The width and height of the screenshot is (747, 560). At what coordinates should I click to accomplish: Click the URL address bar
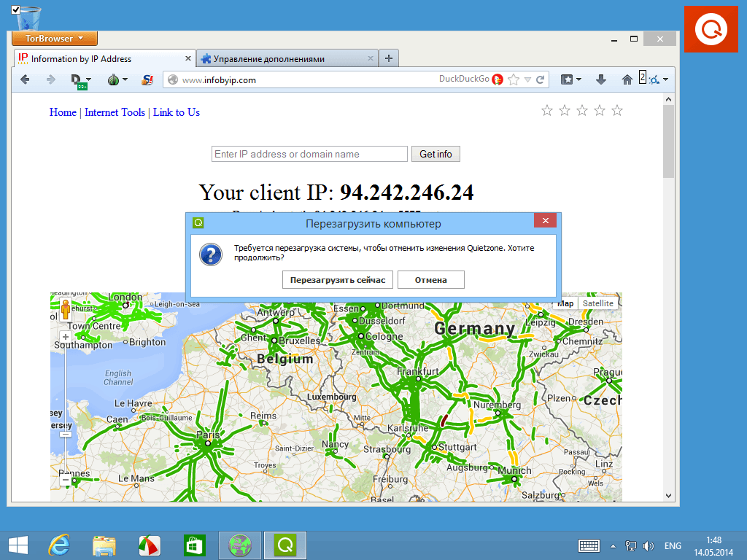point(305,80)
